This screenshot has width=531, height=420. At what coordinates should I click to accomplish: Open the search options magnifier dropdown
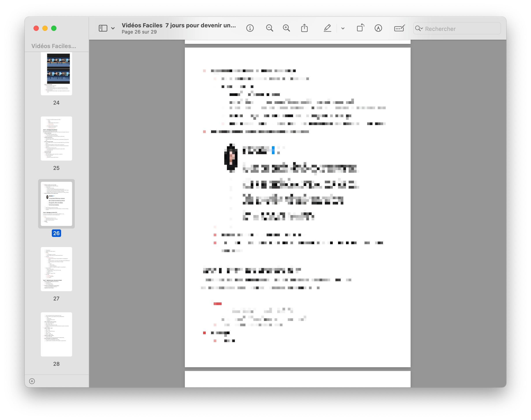(419, 28)
